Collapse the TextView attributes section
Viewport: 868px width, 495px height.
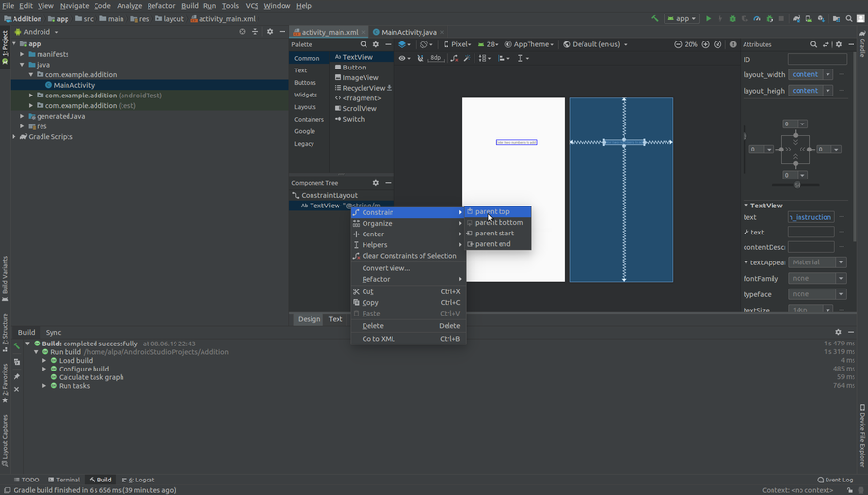[x=746, y=206]
